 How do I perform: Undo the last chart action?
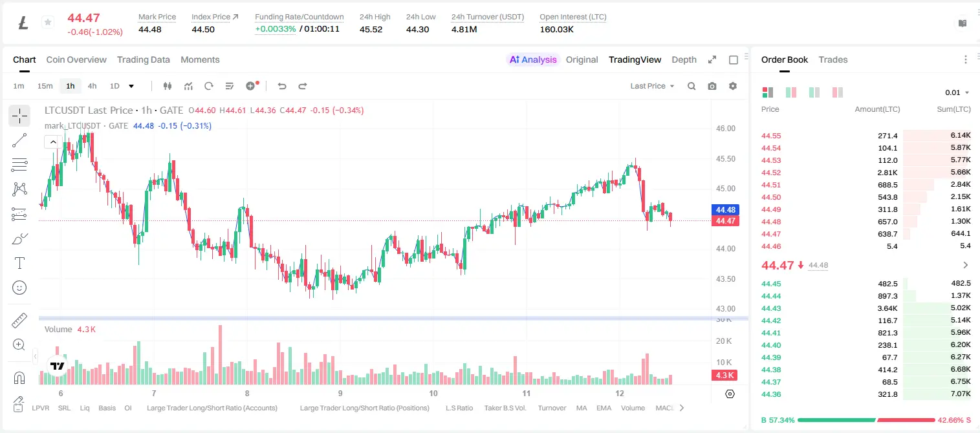pyautogui.click(x=281, y=86)
